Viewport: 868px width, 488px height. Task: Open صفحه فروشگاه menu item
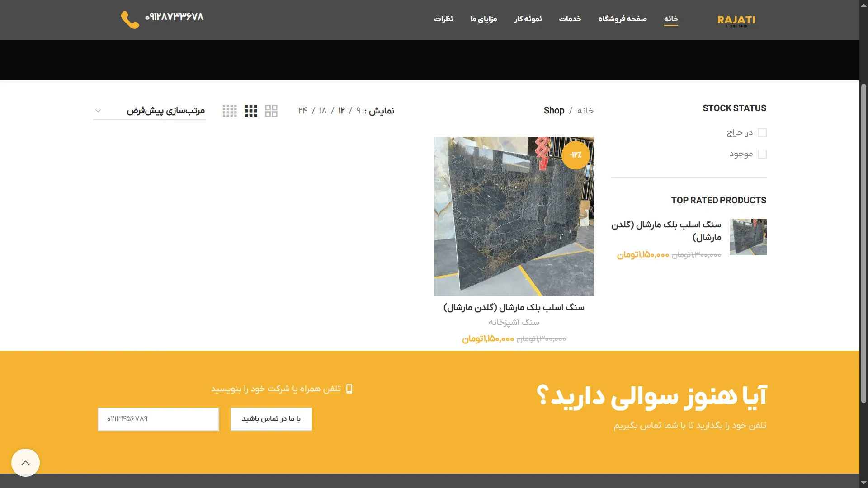623,19
